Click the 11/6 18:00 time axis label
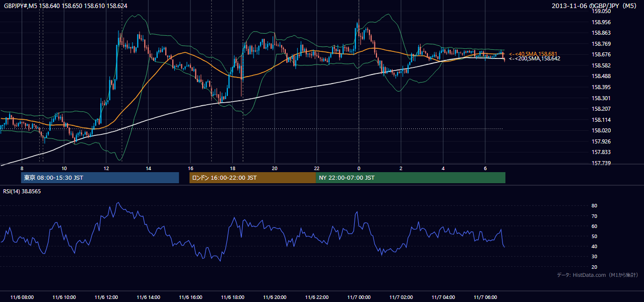Screen dimensions: 644x302 click(x=232, y=297)
